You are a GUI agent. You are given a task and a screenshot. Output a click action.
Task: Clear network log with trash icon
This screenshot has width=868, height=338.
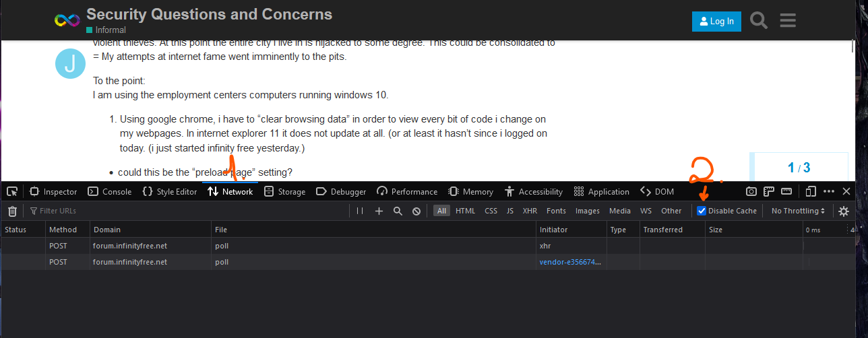(12, 211)
